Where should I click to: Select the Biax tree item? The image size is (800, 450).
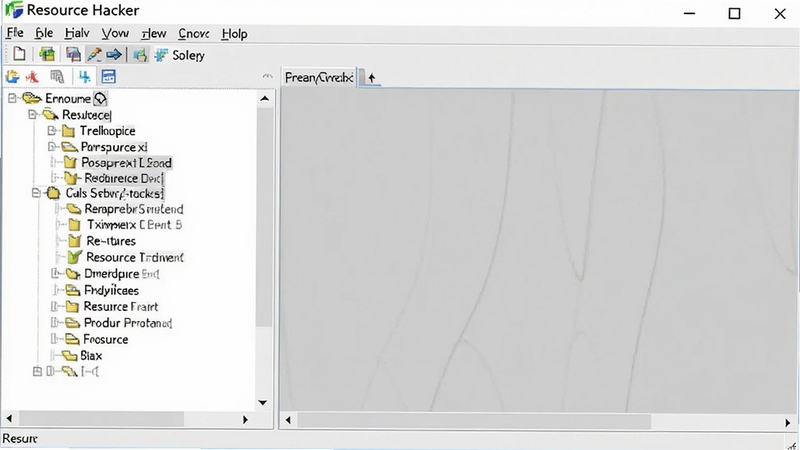tap(91, 356)
